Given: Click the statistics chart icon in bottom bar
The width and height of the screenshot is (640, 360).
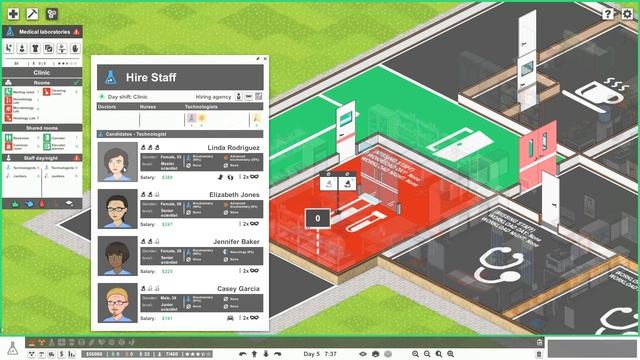Looking at the screenshot, I should click(71, 354).
